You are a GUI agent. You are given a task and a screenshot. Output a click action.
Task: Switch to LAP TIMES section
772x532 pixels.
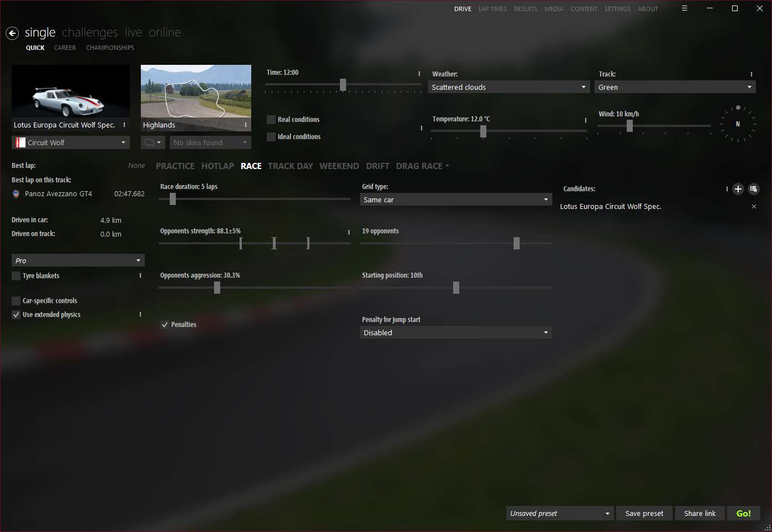click(492, 9)
